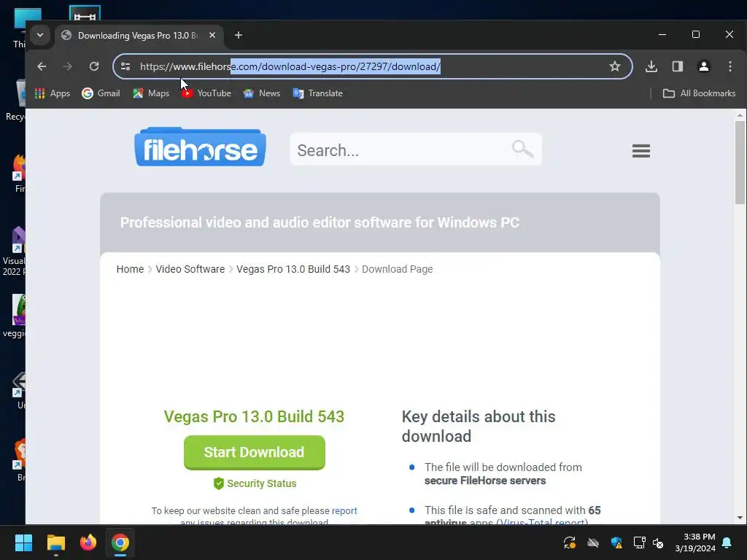Image resolution: width=747 pixels, height=560 pixels.
Task: Open Chrome three-dot menu
Action: point(729,66)
